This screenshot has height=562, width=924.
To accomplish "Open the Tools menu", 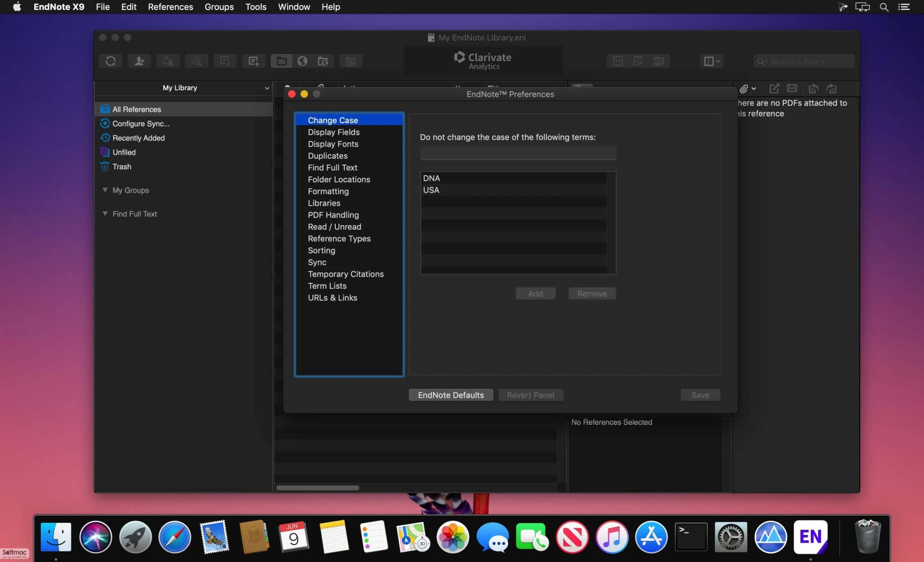I will [256, 7].
